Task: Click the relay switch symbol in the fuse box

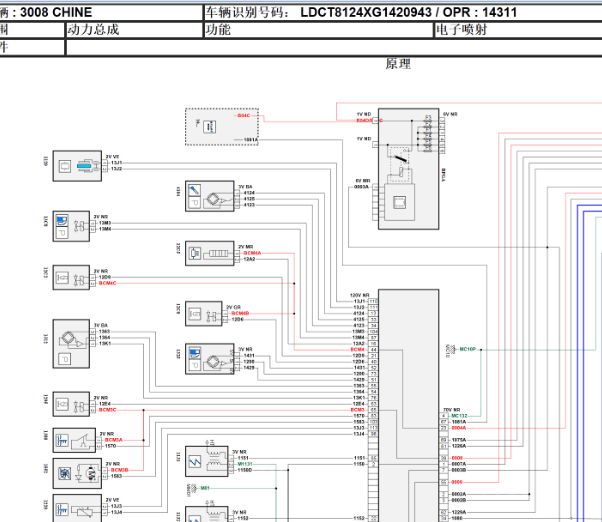Action: click(400, 158)
